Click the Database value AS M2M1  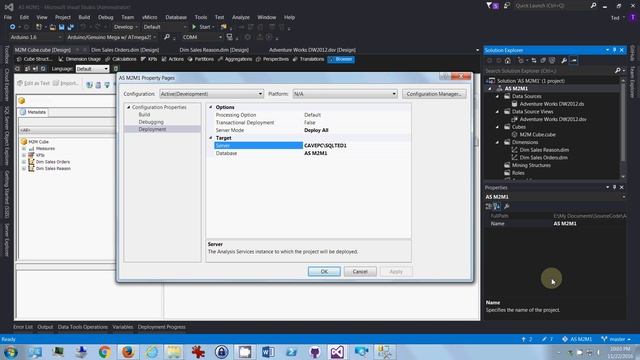coord(316,153)
